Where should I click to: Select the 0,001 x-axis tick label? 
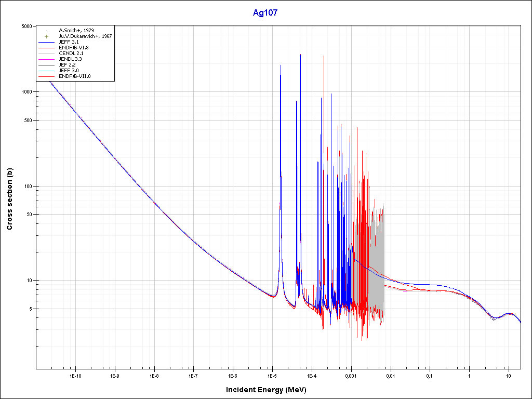point(351,375)
